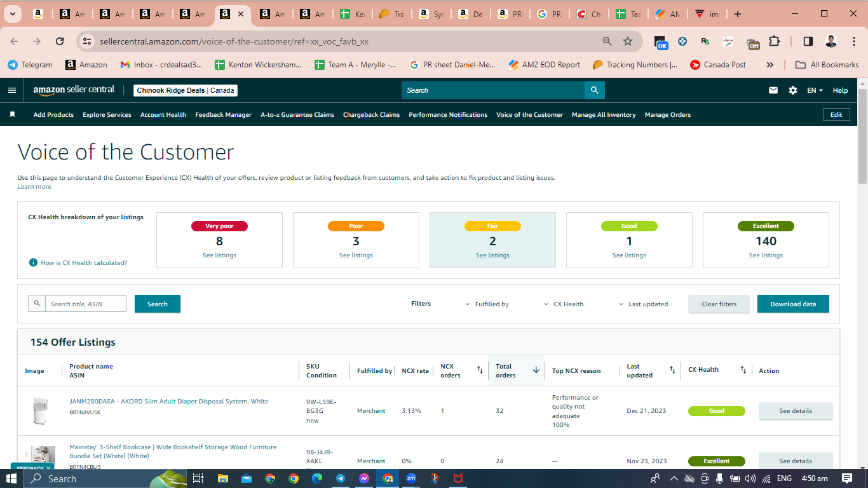The height and width of the screenshot is (488, 868).
Task: Sort the table by Total orders arrow
Action: [536, 370]
